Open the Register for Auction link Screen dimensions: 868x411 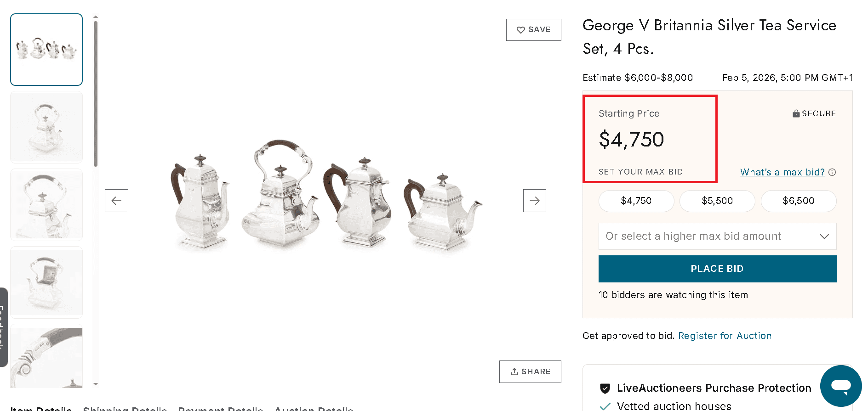point(725,336)
